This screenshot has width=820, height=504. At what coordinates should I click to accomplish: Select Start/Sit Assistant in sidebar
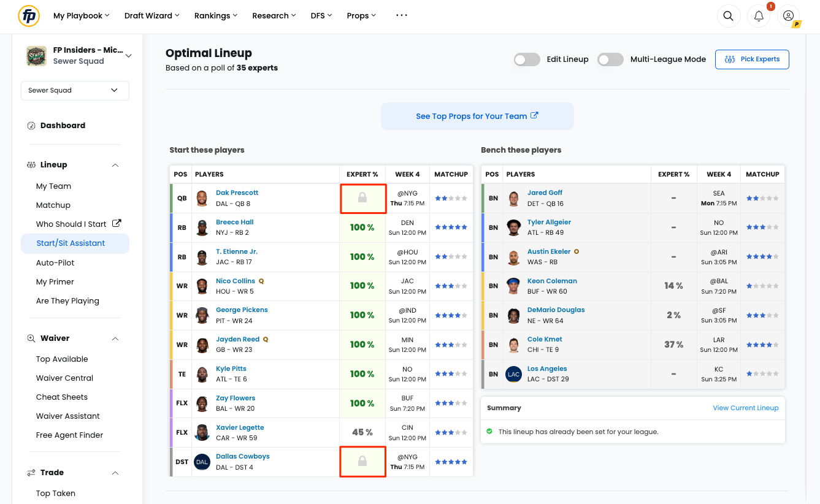point(75,243)
